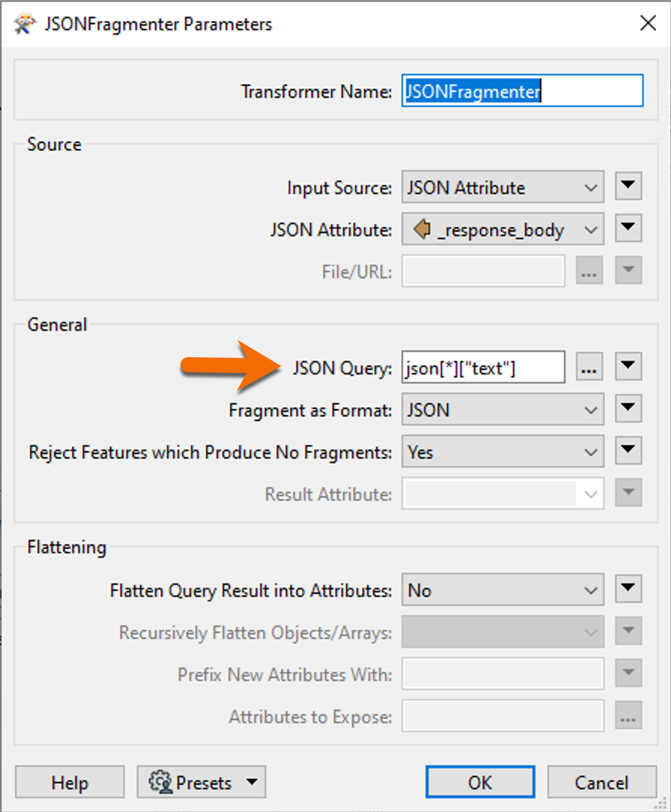Open the arrow menu beside Reject Features option
The image size is (671, 812).
pos(628,450)
